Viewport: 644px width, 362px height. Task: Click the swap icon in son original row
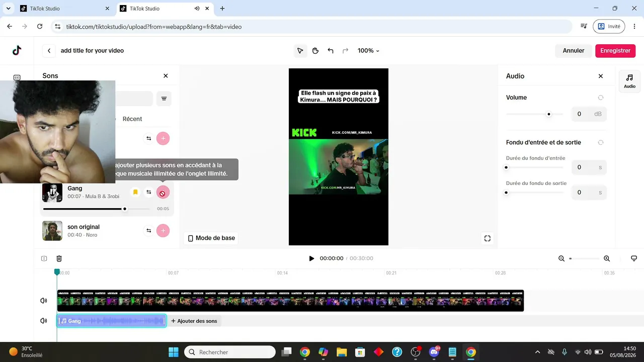149,231
